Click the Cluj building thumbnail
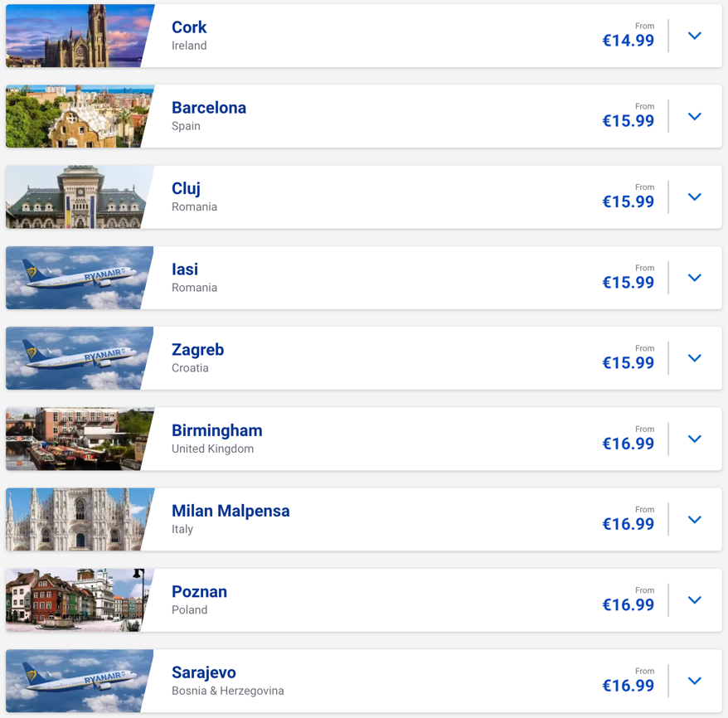 coord(80,196)
